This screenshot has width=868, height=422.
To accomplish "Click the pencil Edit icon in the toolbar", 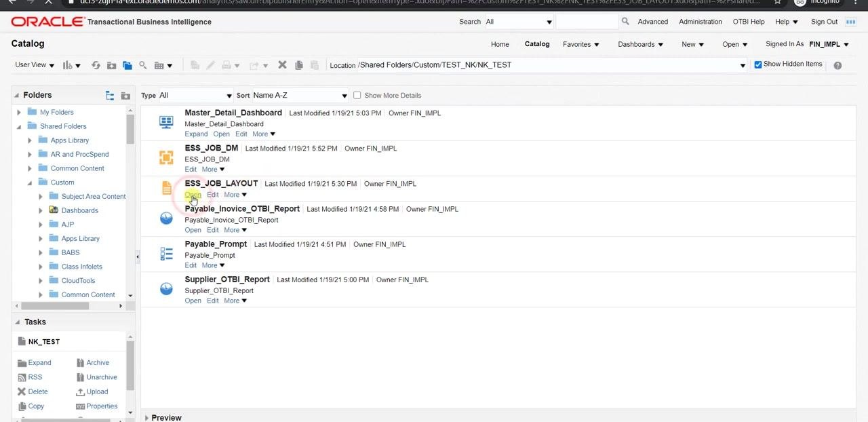I will pos(211,65).
